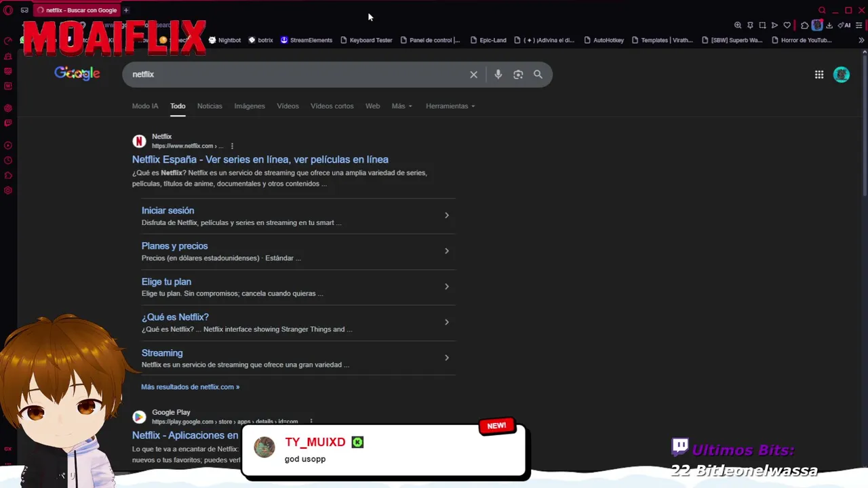Show more bookmarks with double chevron
Screen dimensions: 868x488
pos(861,40)
